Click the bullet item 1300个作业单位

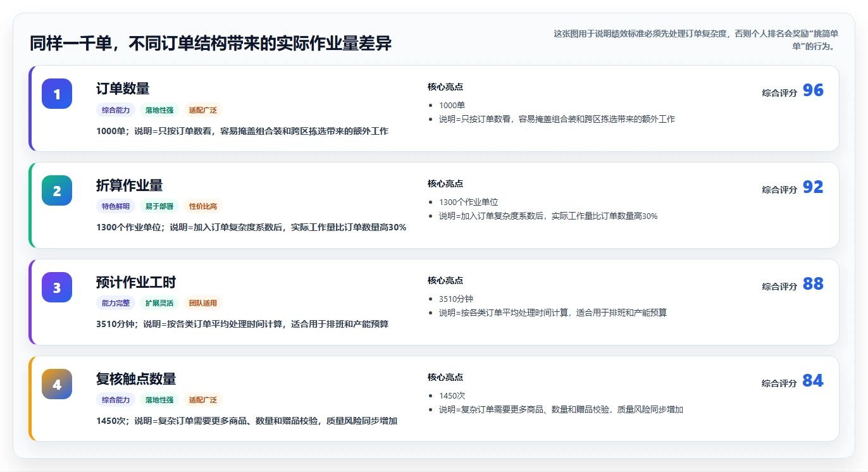tap(469, 202)
